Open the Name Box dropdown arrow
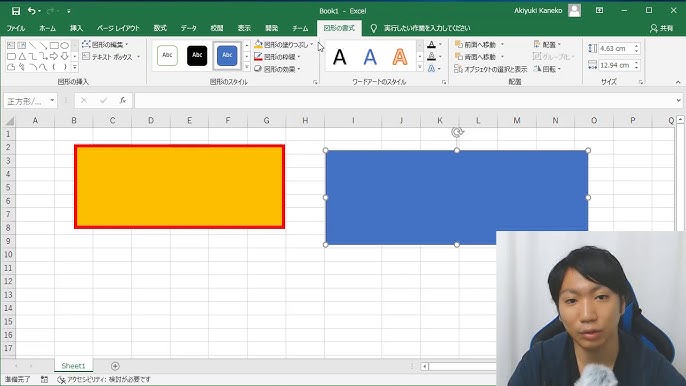The image size is (686, 386). (52, 101)
